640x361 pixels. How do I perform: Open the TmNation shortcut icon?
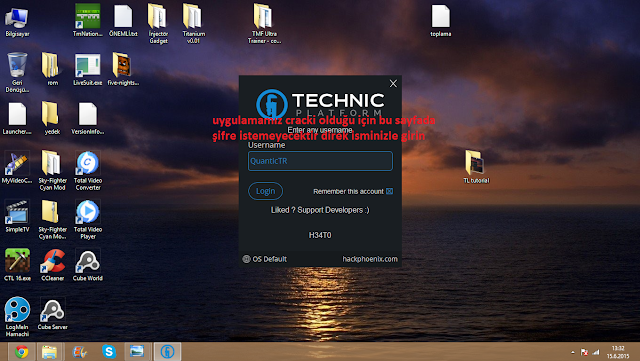(x=87, y=21)
